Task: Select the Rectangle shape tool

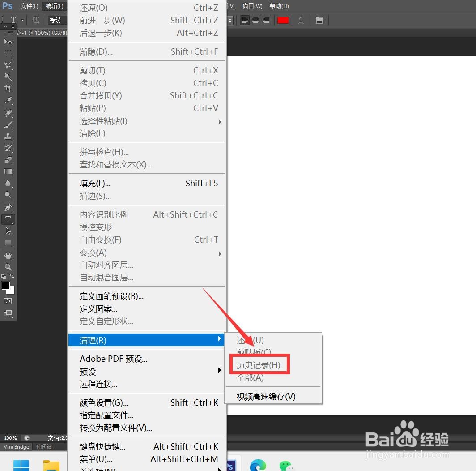Action: [x=8, y=243]
